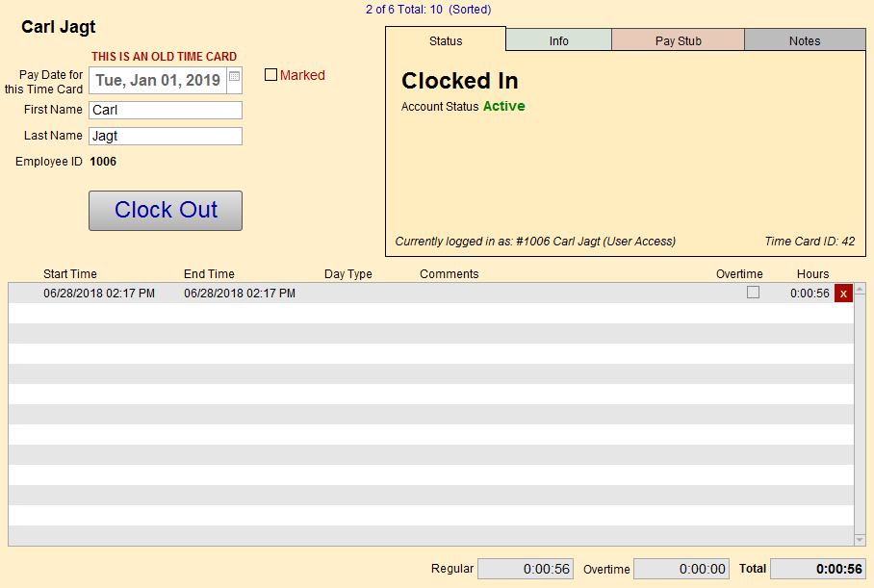Open the Pay Stub tab

coord(678,40)
